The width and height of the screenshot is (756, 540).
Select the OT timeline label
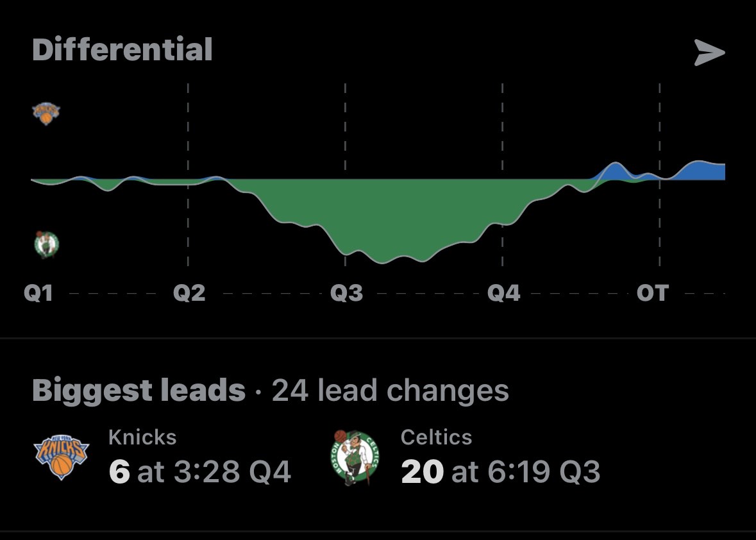(652, 292)
